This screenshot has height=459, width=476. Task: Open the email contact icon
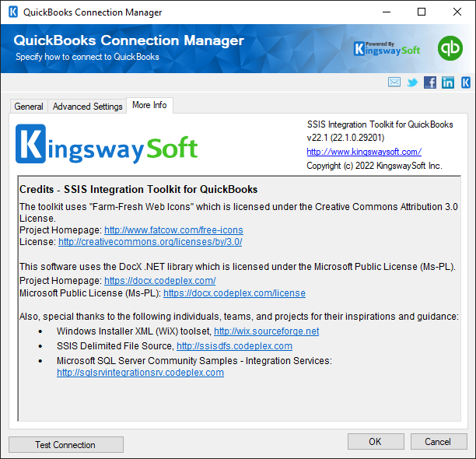click(394, 82)
